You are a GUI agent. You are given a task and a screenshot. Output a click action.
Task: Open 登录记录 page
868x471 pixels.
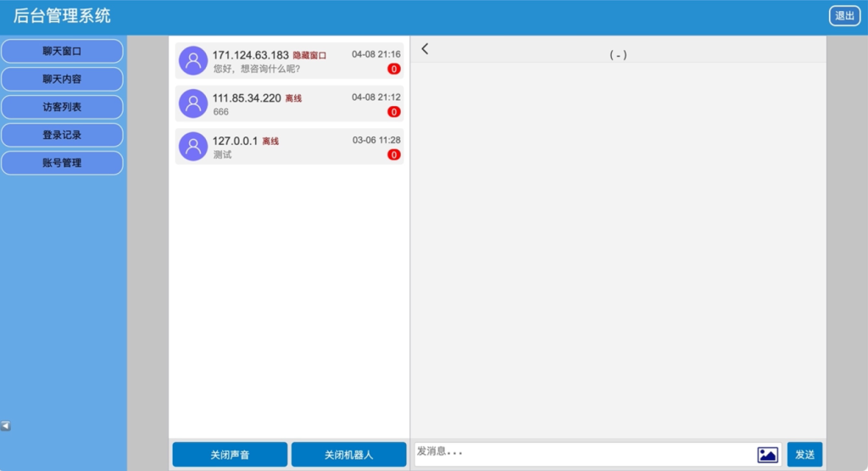pos(62,135)
